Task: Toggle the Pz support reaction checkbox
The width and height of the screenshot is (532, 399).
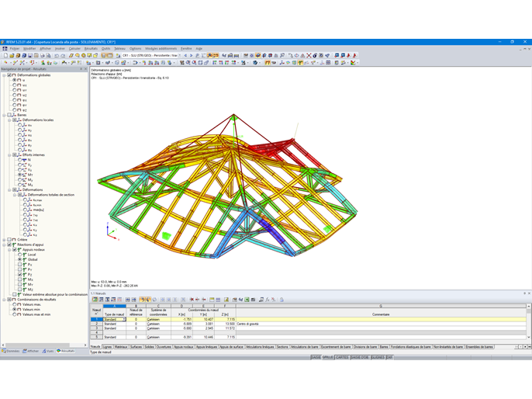Action: 19,274
